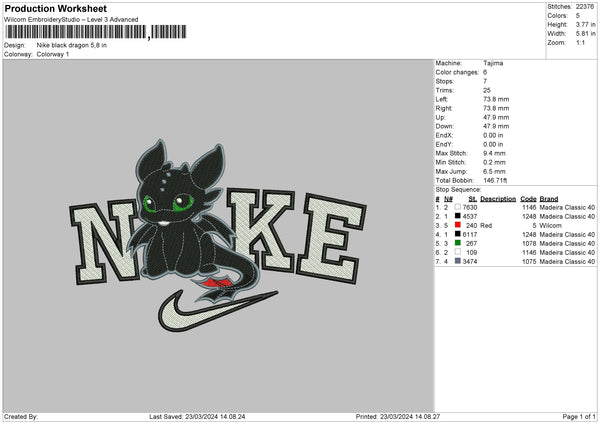Select the Min Stitch value '0.2 mm'
Screen dimensions: 600x424
click(494, 162)
